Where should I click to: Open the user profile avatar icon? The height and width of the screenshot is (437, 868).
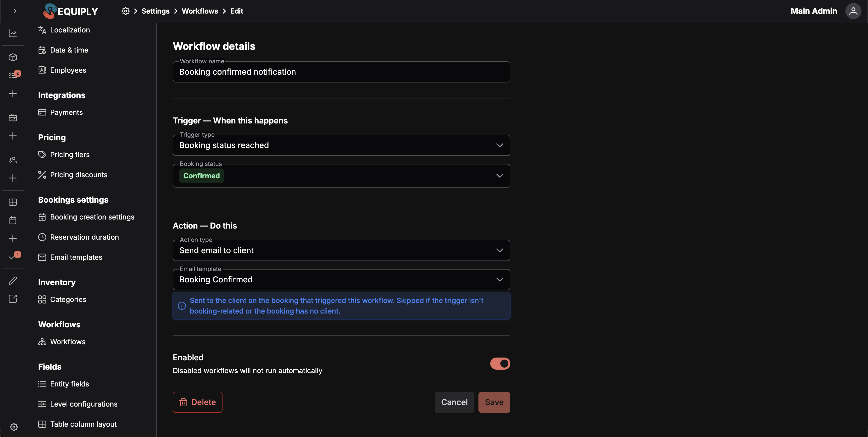853,11
